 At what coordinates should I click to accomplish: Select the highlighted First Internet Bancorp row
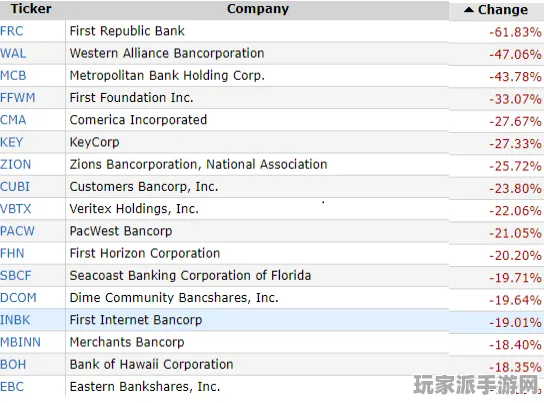[272, 320]
